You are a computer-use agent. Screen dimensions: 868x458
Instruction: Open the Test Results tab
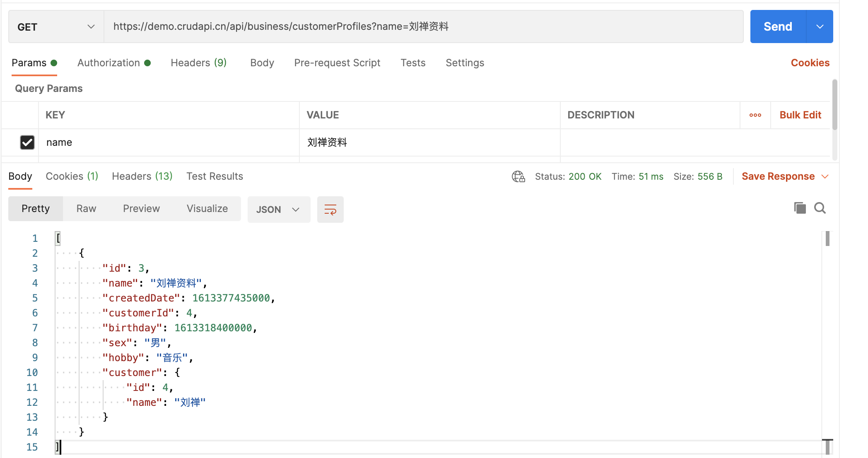pos(215,176)
